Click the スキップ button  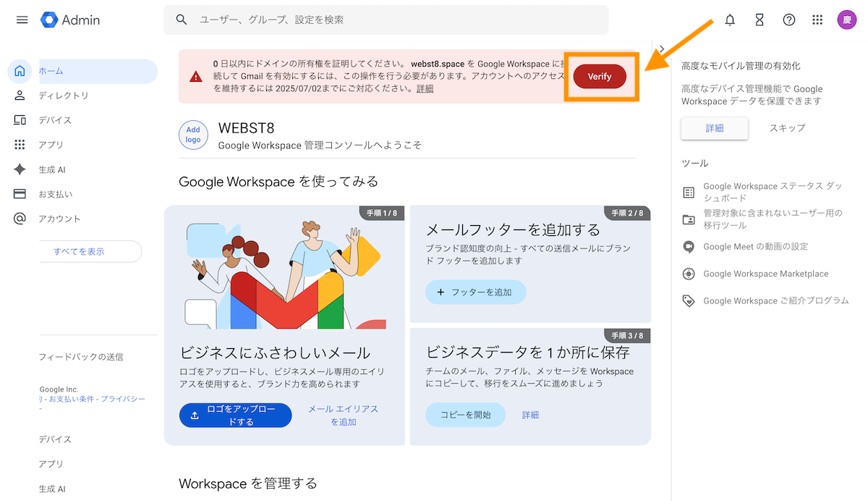(787, 128)
